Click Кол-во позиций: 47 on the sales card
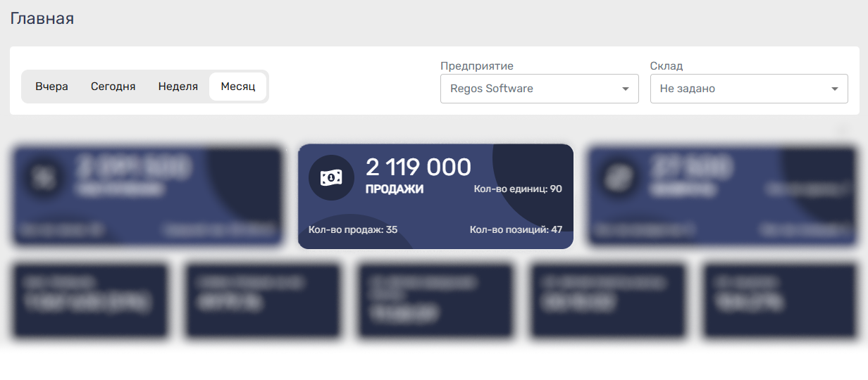This screenshot has height=380, width=868. click(516, 230)
